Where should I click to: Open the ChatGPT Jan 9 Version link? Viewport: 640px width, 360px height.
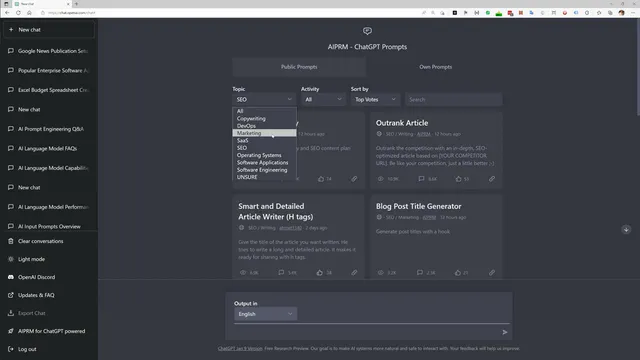[240, 349]
